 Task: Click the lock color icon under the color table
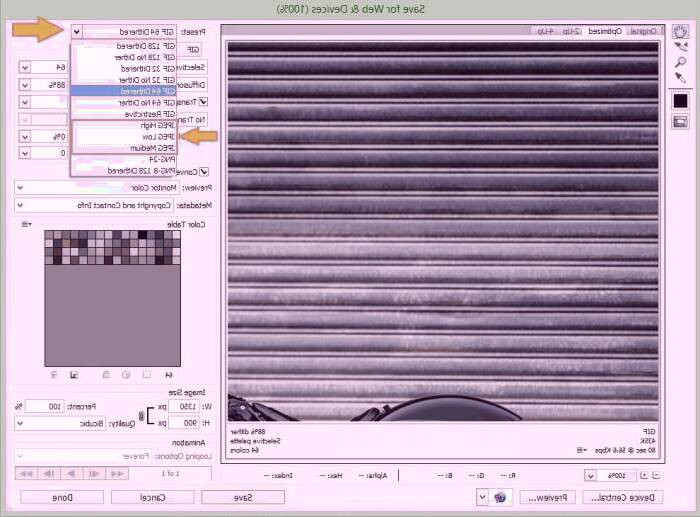[x=106, y=375]
